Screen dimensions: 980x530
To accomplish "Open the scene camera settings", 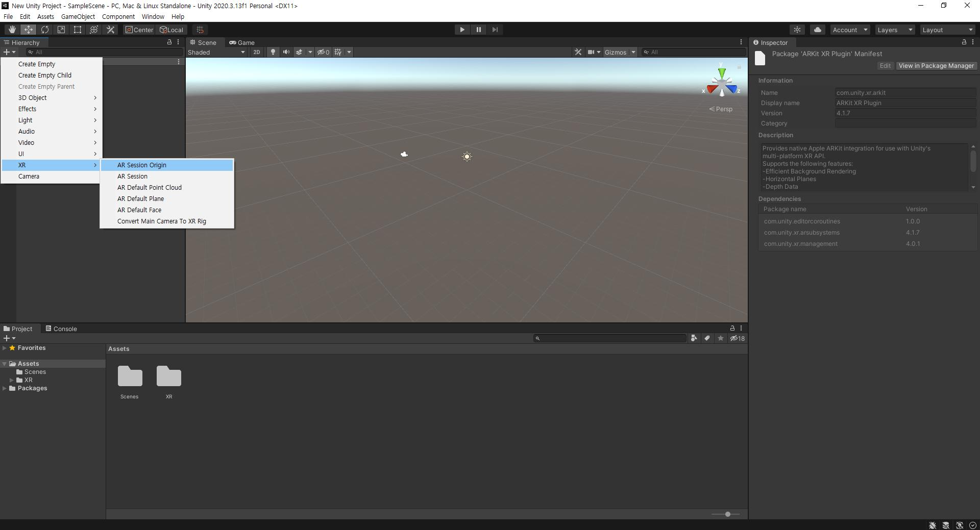I will [594, 52].
